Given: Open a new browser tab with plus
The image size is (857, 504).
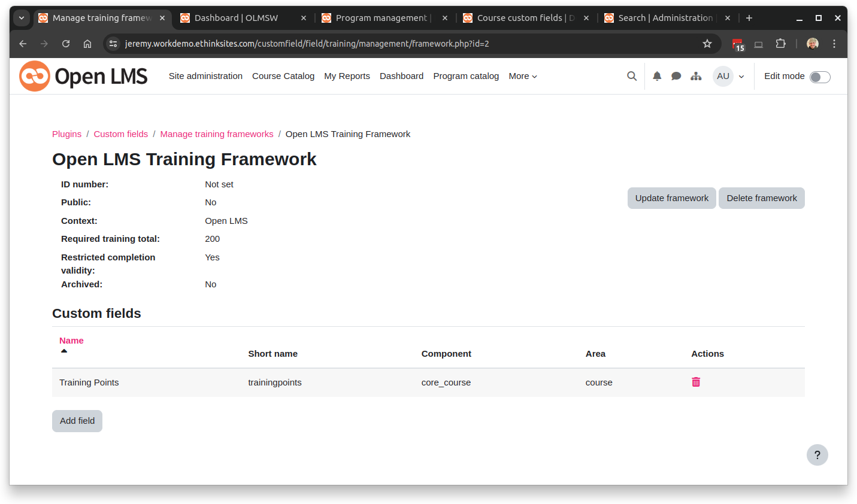Looking at the screenshot, I should point(749,18).
